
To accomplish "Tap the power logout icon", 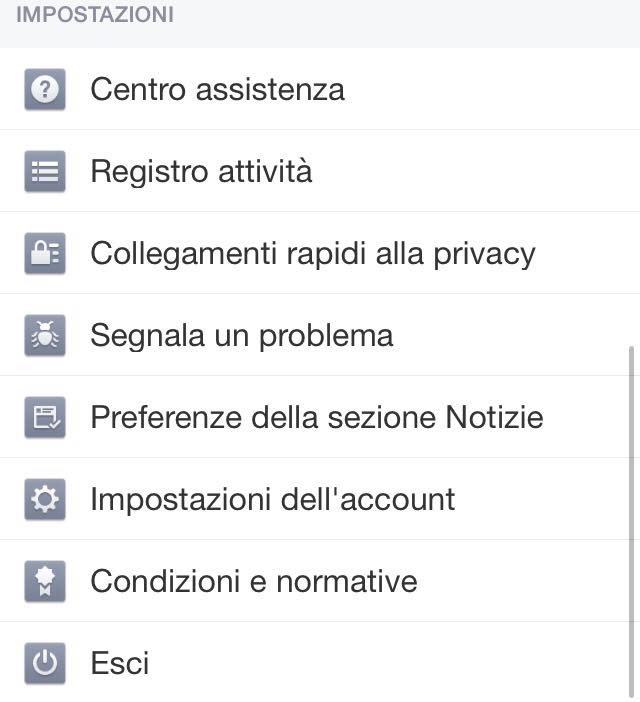I will pyautogui.click(x=44, y=664).
